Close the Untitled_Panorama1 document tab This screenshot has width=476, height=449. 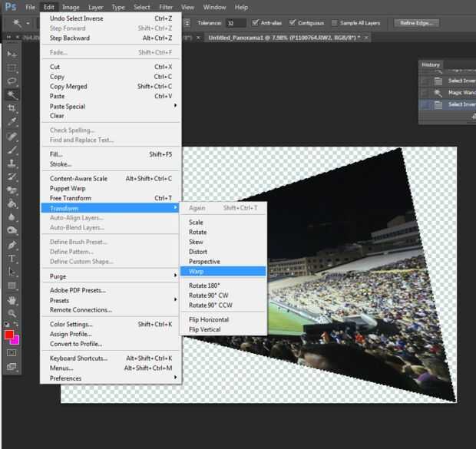366,38
